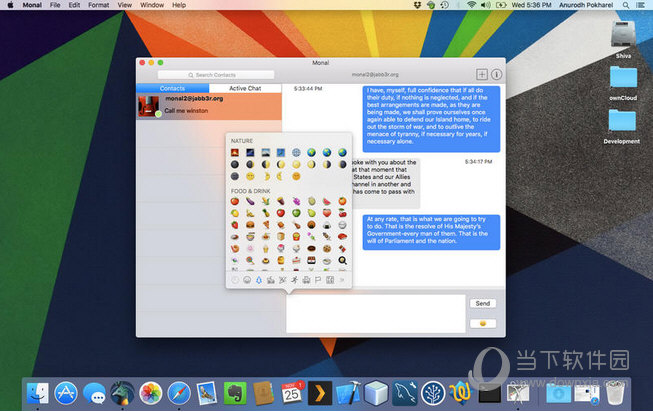Pick the hamburger emoji

(250, 225)
